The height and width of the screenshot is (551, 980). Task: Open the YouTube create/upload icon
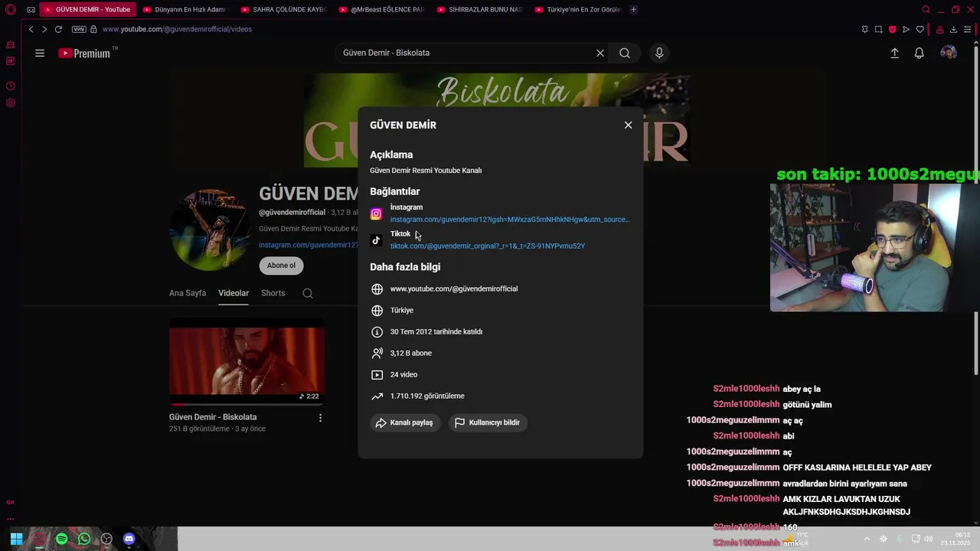(894, 53)
